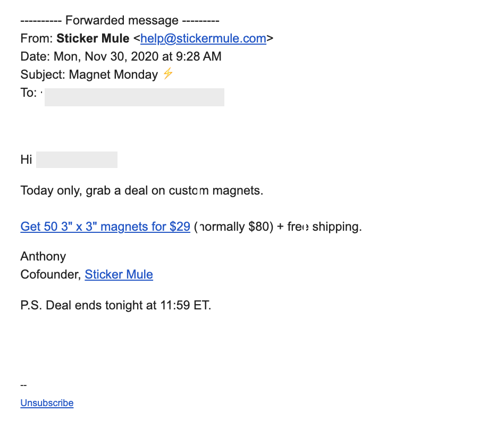Viewport: 504px width, 437px height.
Task: Click the name Anthony in the signature
Action: (43, 256)
